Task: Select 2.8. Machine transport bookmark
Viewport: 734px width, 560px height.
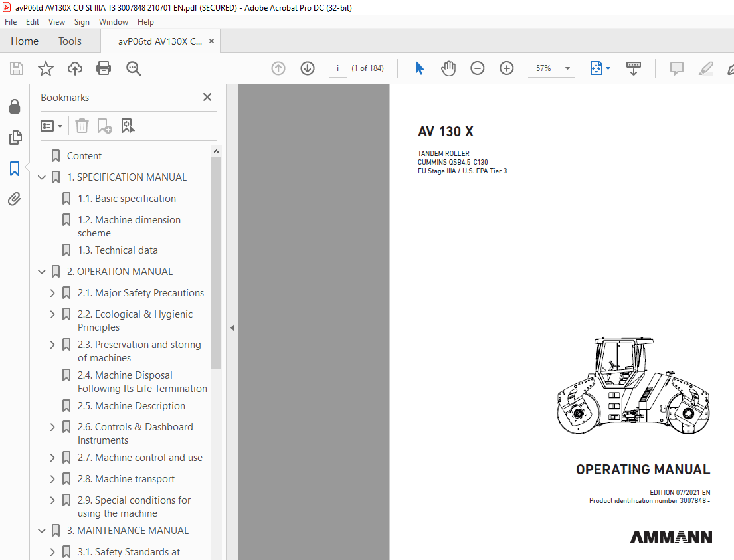Action: tap(126, 479)
